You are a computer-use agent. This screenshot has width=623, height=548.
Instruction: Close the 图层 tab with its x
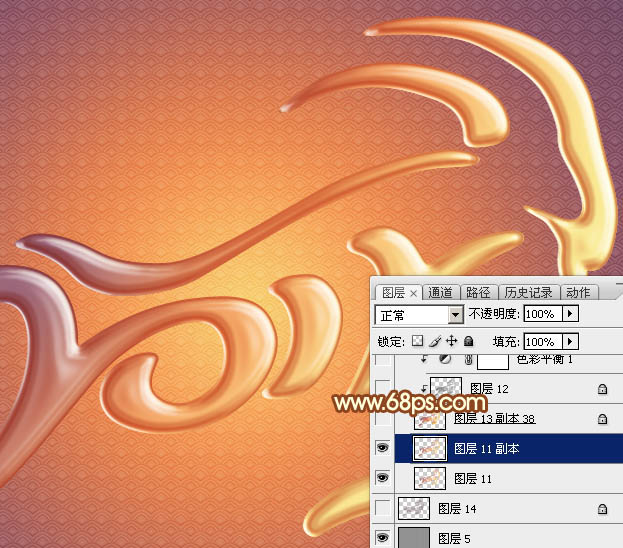(x=413, y=293)
